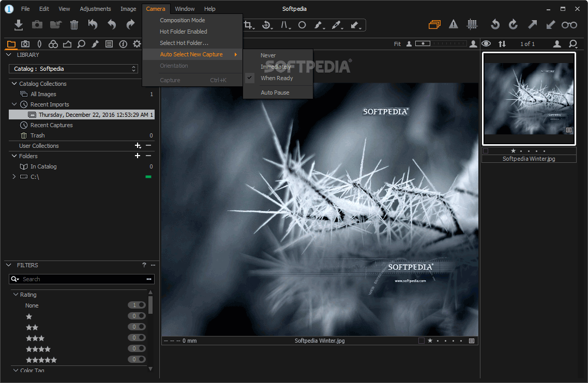The image size is (588, 383).
Task: Toggle three-star rating filter switch
Action: 137,338
